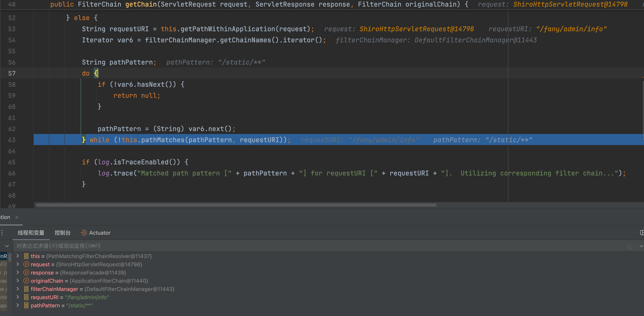Expand the 'this' variable node
The height and width of the screenshot is (316, 644).
coord(18,256)
